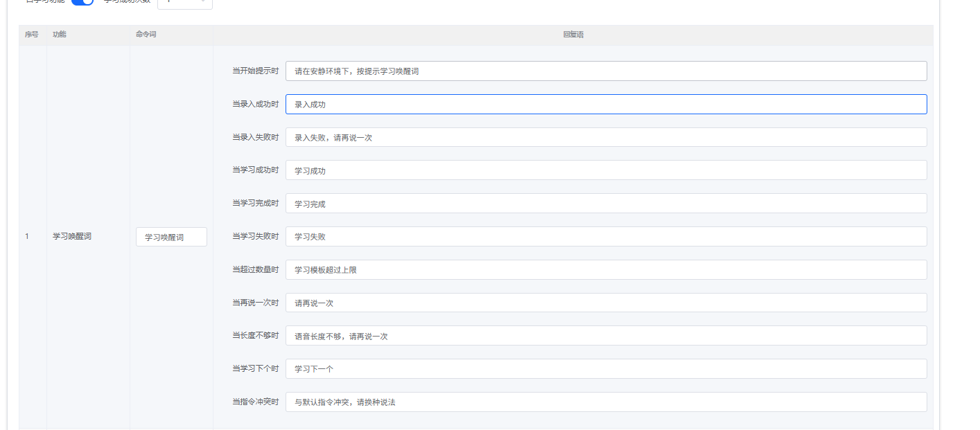Screen dimensions: 980x430
Task: Click the 当超过数量时 reply input
Action: [606, 269]
